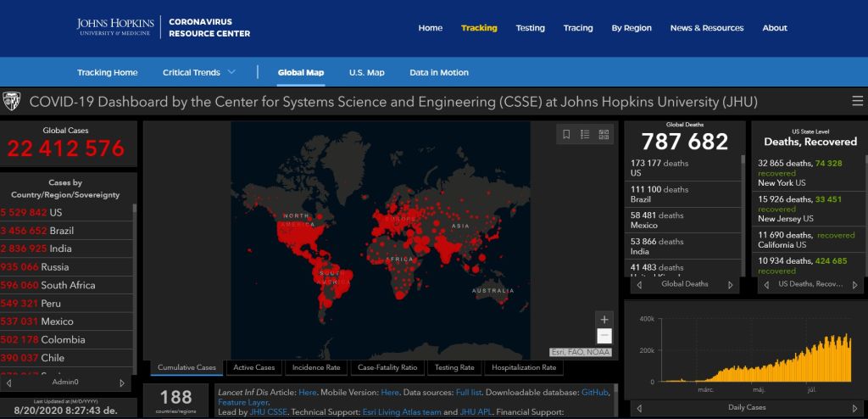Open the basemap gallery grid icon
The height and width of the screenshot is (419, 868).
pyautogui.click(x=604, y=134)
